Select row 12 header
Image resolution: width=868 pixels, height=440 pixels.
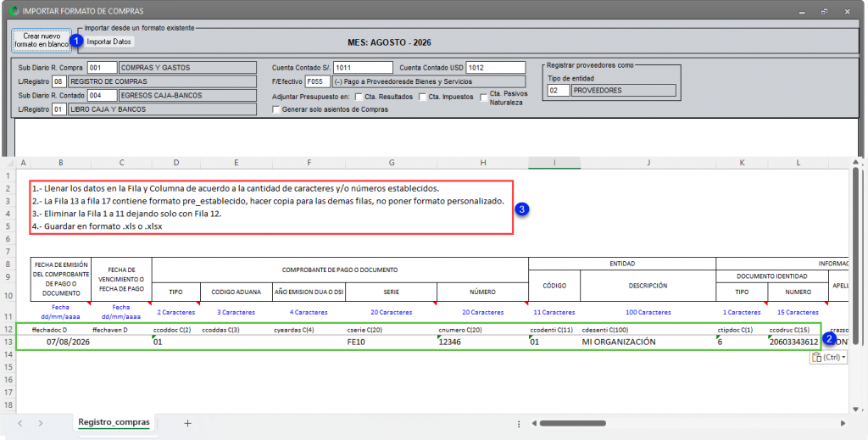[x=8, y=329]
